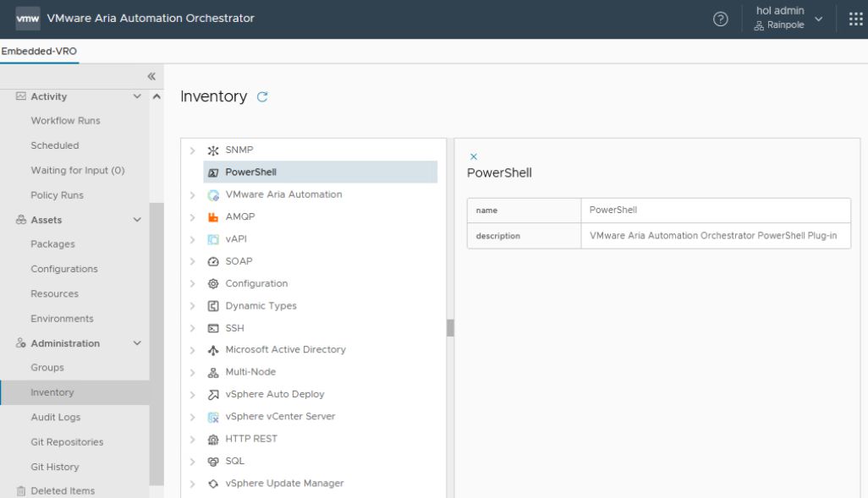Click the SNMP plug-in icon
This screenshot has width=868, height=498.
(213, 150)
